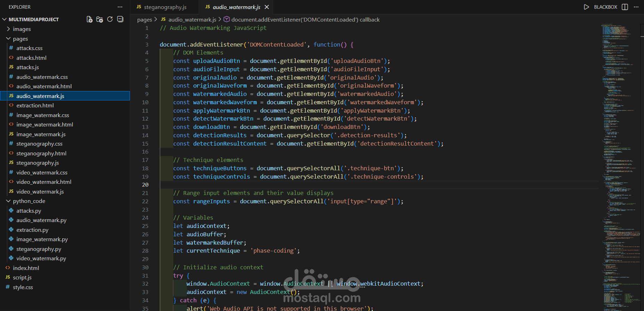Open Explorer panel more actions menu
644x311 pixels.
(120, 7)
